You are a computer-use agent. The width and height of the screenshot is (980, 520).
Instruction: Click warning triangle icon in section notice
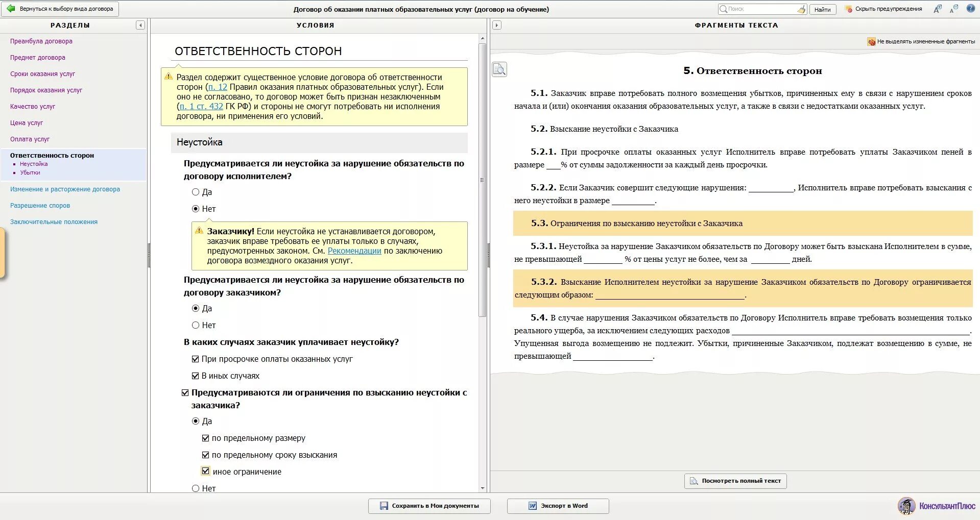point(169,77)
